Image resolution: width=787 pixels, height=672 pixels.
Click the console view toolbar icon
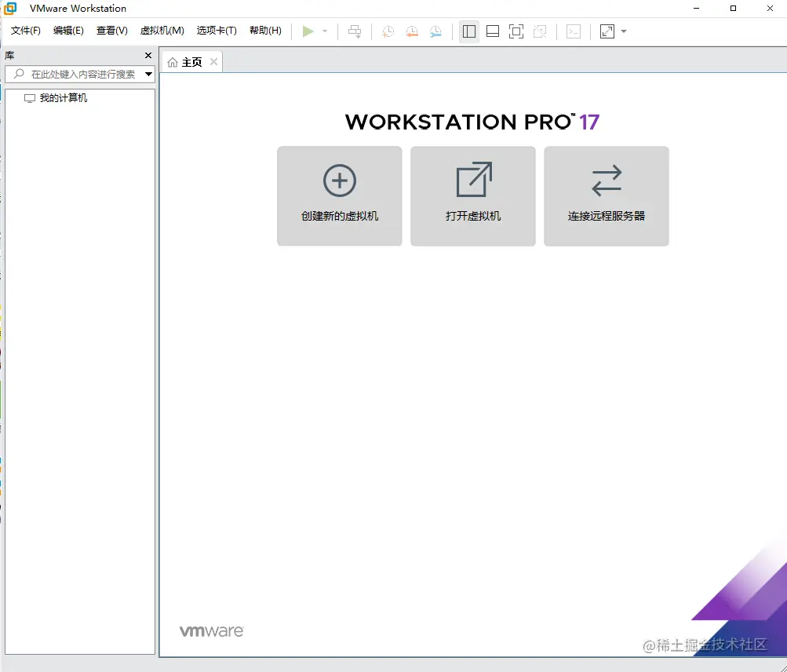coord(574,31)
